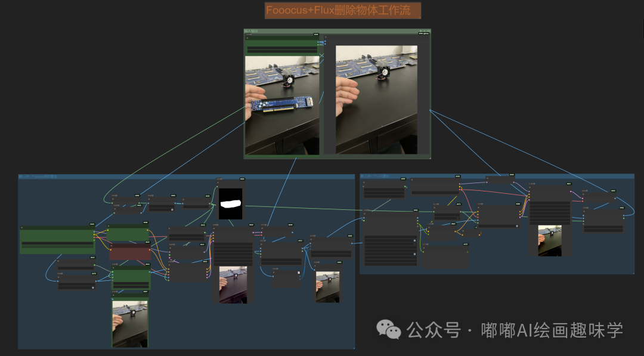Open input photo with hand holding circuit card
Screen dimensions: 644x356
[x=282, y=106]
